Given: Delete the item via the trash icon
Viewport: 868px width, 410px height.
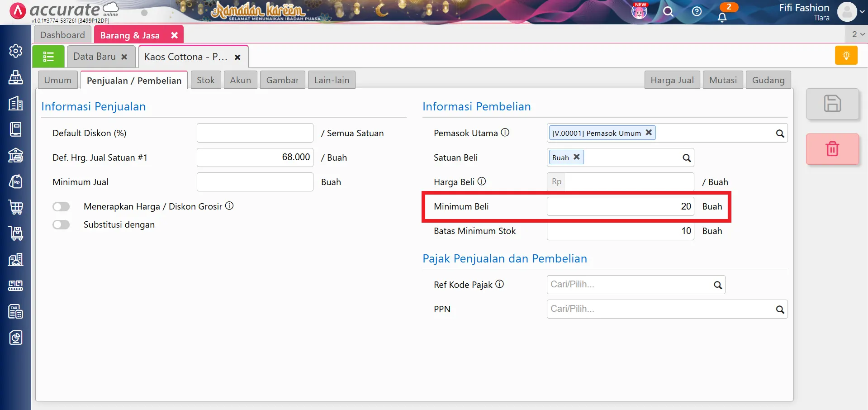Looking at the screenshot, I should pyautogui.click(x=832, y=149).
